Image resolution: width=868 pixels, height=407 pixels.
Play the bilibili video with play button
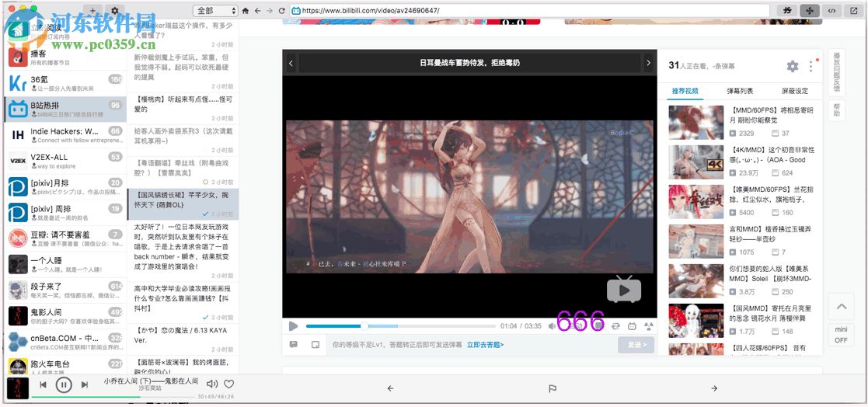pyautogui.click(x=294, y=326)
